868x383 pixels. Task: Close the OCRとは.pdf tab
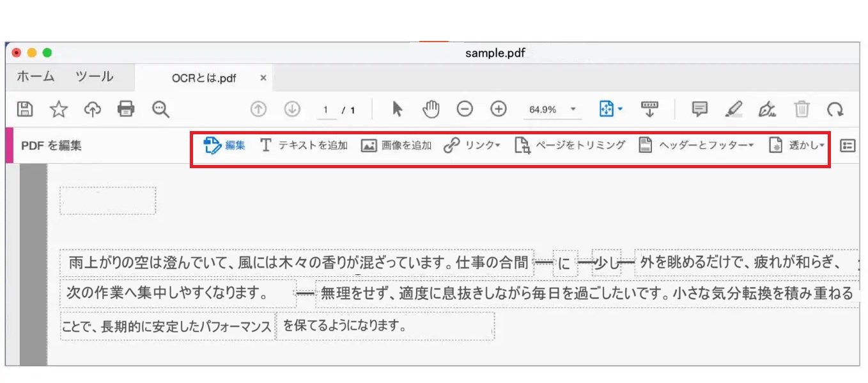(263, 78)
